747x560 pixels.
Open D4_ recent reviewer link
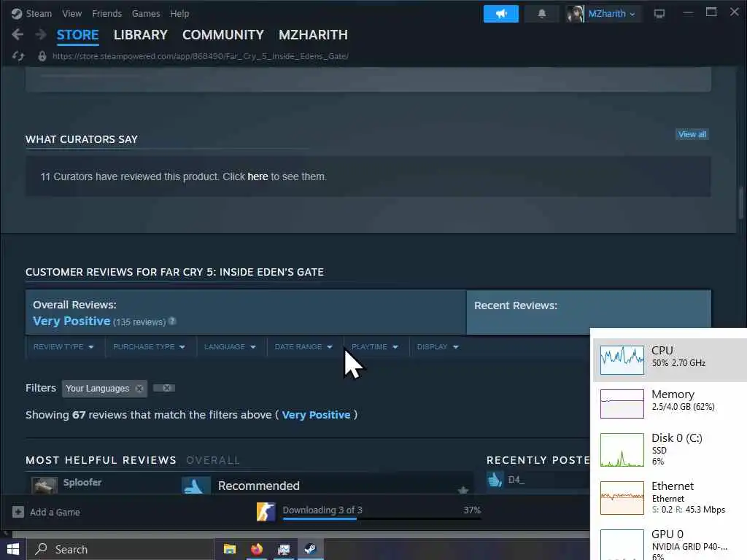point(516,480)
